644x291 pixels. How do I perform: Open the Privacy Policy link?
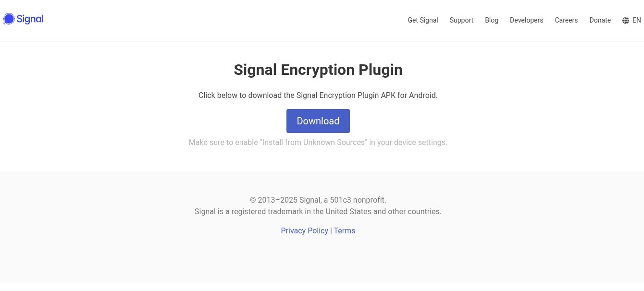pyautogui.click(x=304, y=230)
